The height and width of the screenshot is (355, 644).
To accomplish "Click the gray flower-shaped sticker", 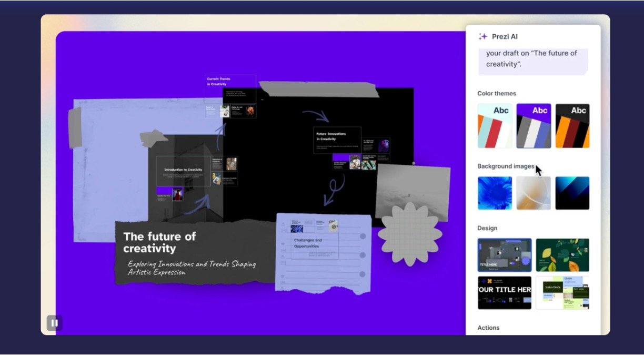I will (x=409, y=233).
